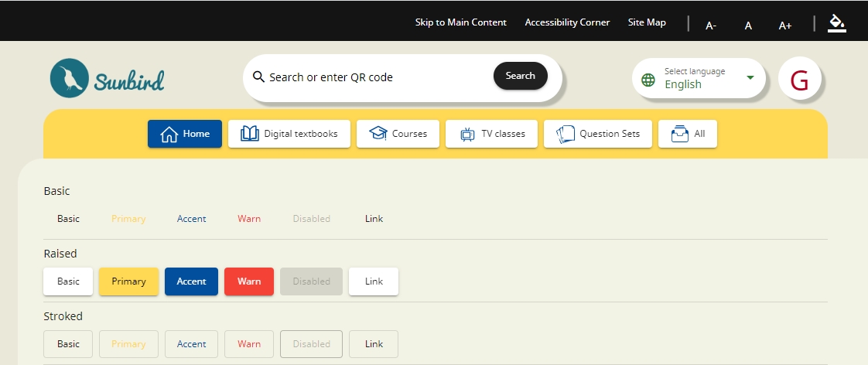Screen dimensions: 868x365
Task: Expand the Select language dropdown
Action: click(x=696, y=78)
